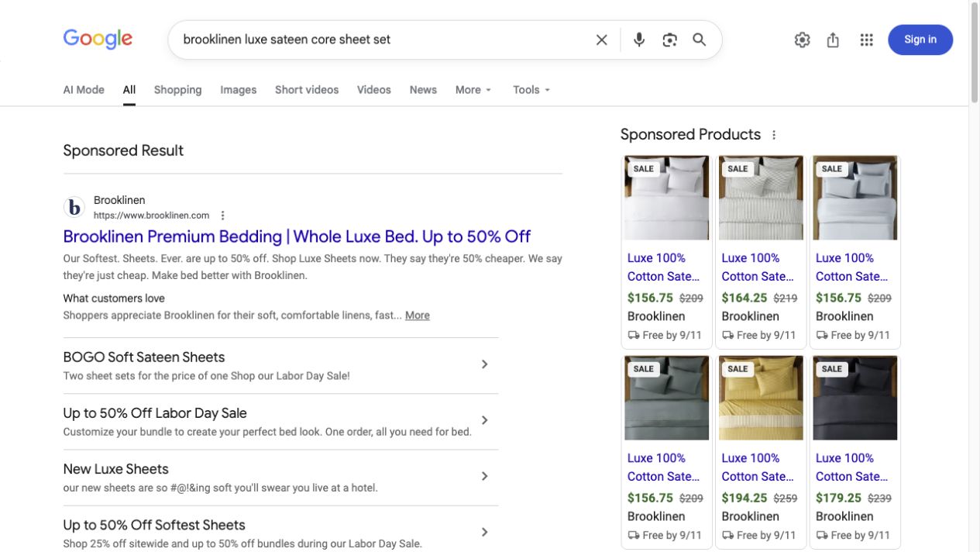The height and width of the screenshot is (552, 980).
Task: Click the Brooklinen favicon logo
Action: (x=74, y=207)
